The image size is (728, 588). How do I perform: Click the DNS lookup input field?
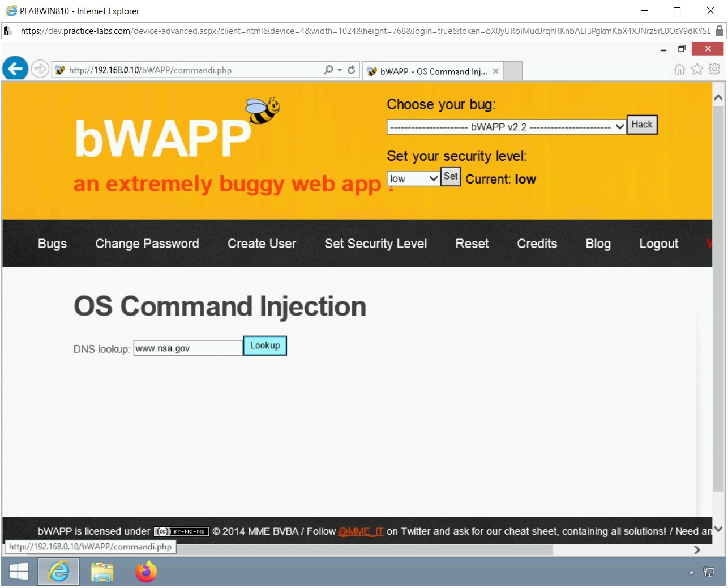pos(187,347)
